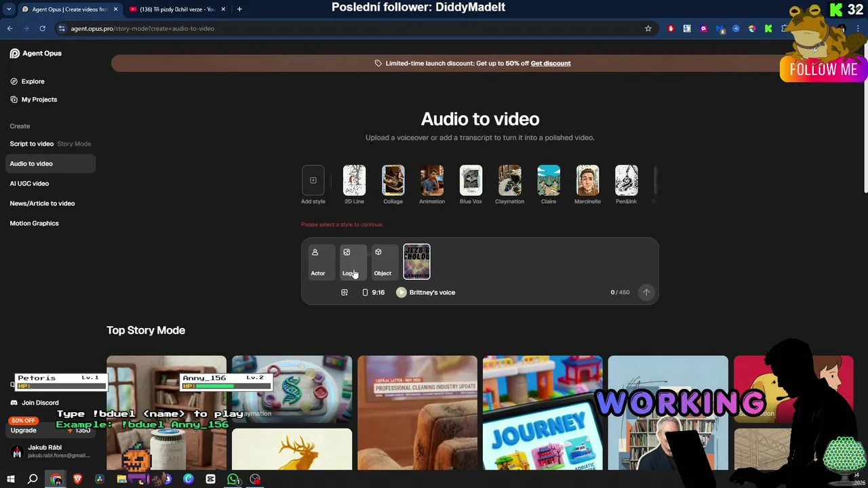Play Brittney's voice preview

[401, 293]
